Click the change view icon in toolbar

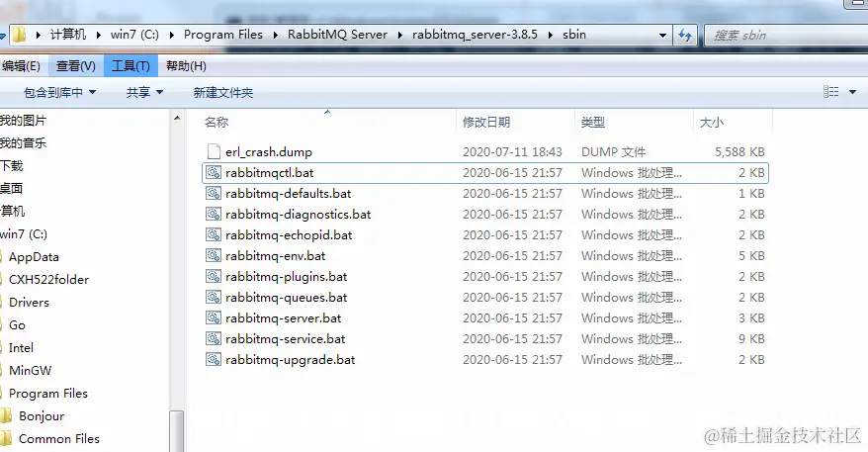[x=830, y=92]
